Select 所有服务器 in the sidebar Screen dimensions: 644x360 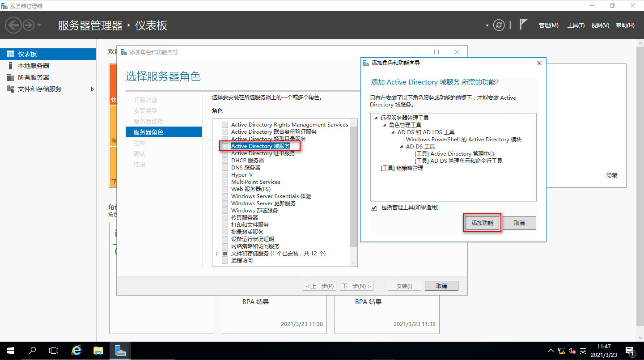tap(48, 77)
